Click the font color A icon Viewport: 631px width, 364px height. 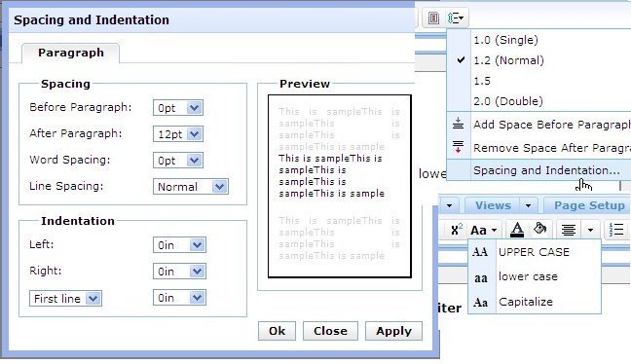(517, 230)
